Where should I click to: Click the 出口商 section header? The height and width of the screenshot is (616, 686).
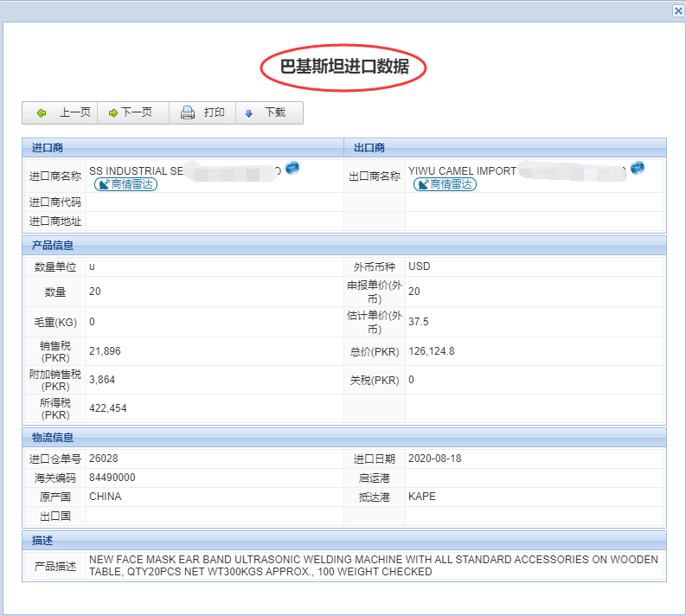[x=369, y=148]
